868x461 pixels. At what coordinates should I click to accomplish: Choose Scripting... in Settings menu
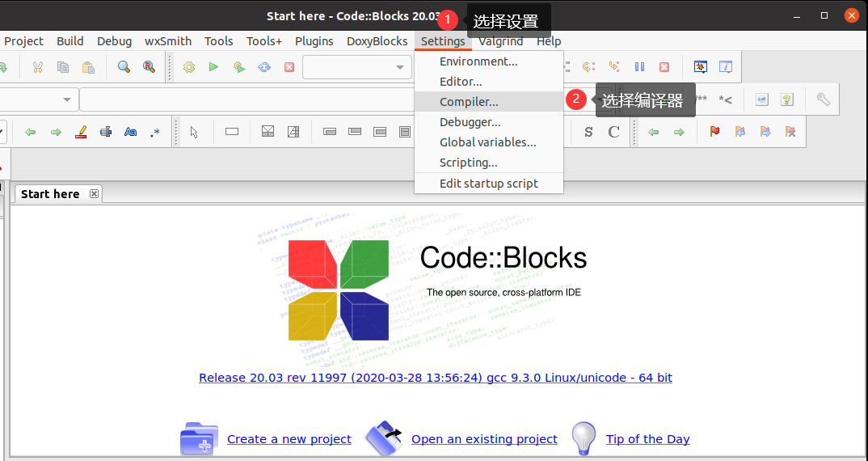(x=489, y=163)
